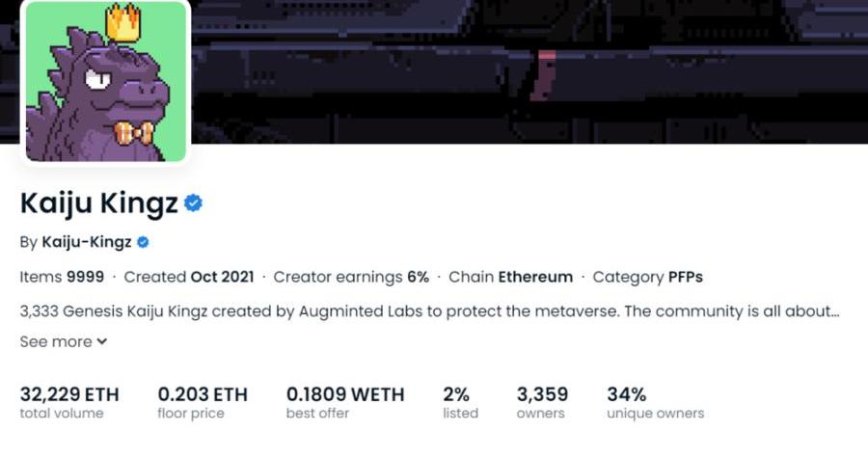Viewport: 868px width, 459px height.
Task: Open the 3,359 owners stat
Action: pyautogui.click(x=542, y=402)
